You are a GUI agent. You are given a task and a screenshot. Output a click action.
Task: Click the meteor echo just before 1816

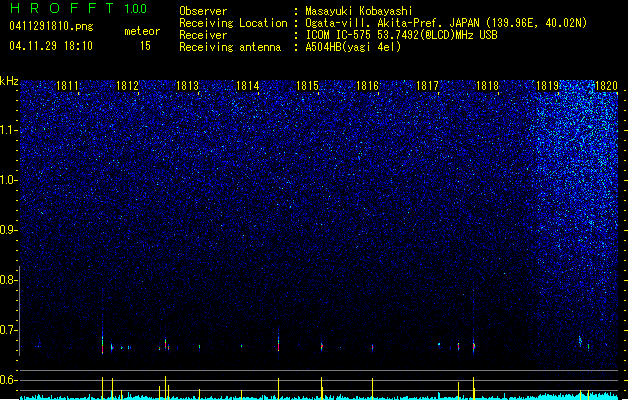tap(372, 347)
